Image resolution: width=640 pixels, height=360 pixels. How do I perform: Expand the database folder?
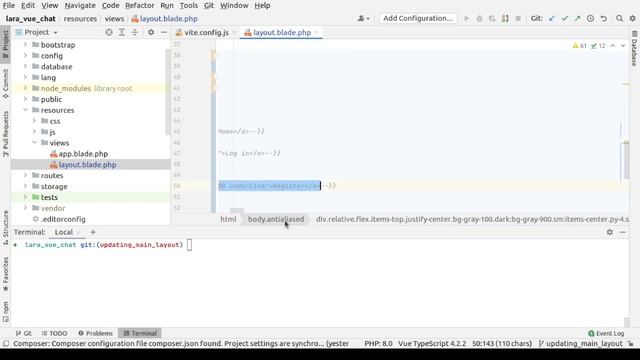coord(25,67)
